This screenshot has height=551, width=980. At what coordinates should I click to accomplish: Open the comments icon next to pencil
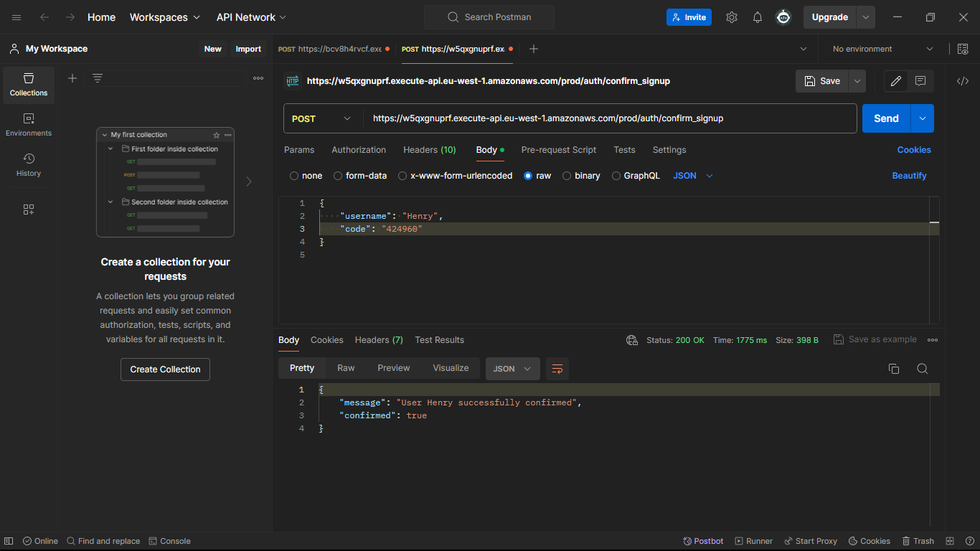click(920, 81)
